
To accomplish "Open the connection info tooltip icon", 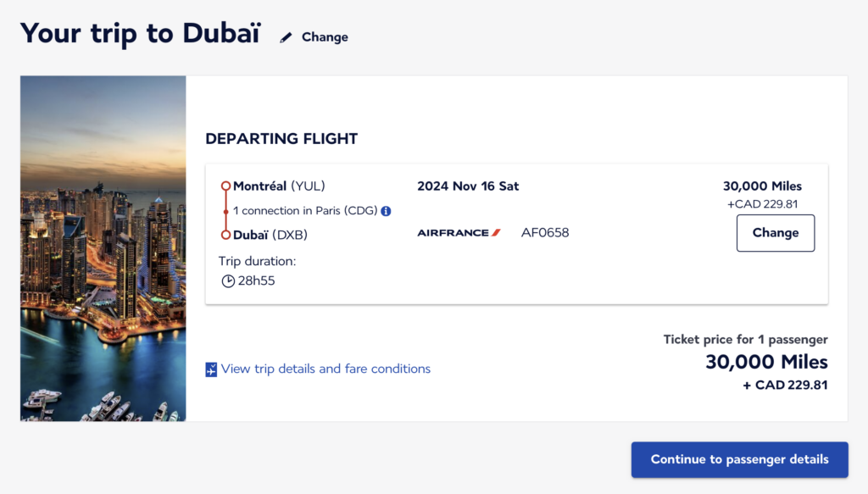I will coord(386,210).
